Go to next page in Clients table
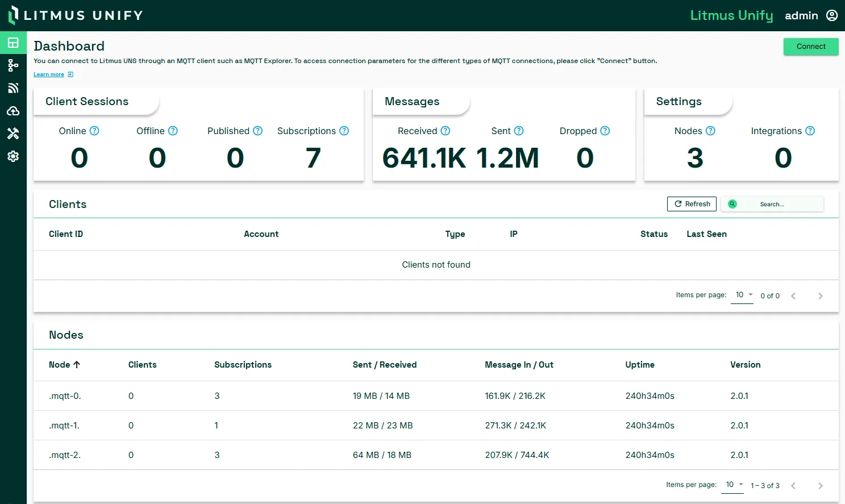The height and width of the screenshot is (504, 845). 821,296
